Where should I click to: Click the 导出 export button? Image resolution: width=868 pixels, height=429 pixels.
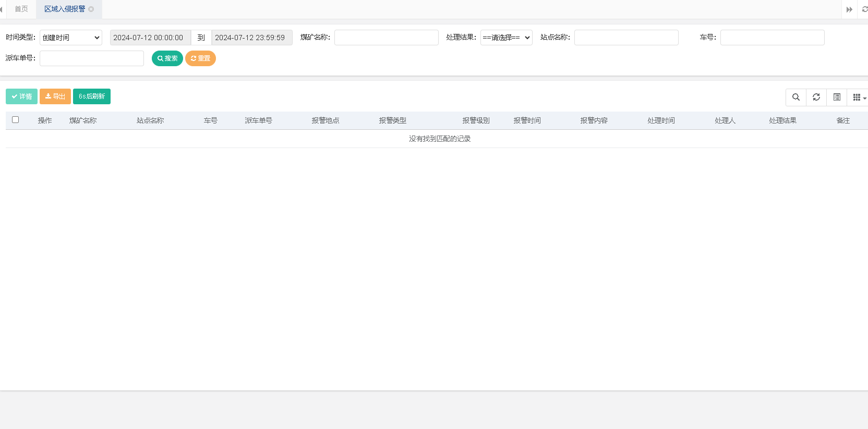[x=55, y=96]
